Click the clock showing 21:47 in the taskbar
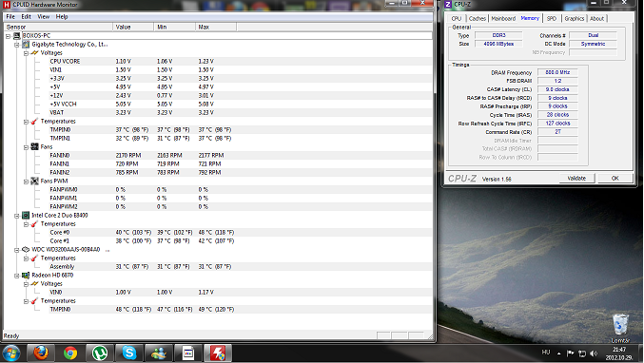Screen dimensions: 644x363 (619, 353)
